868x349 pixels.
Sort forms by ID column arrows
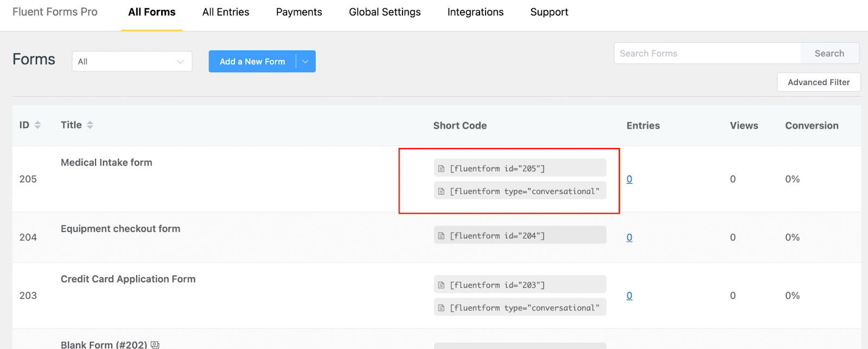pos(37,125)
